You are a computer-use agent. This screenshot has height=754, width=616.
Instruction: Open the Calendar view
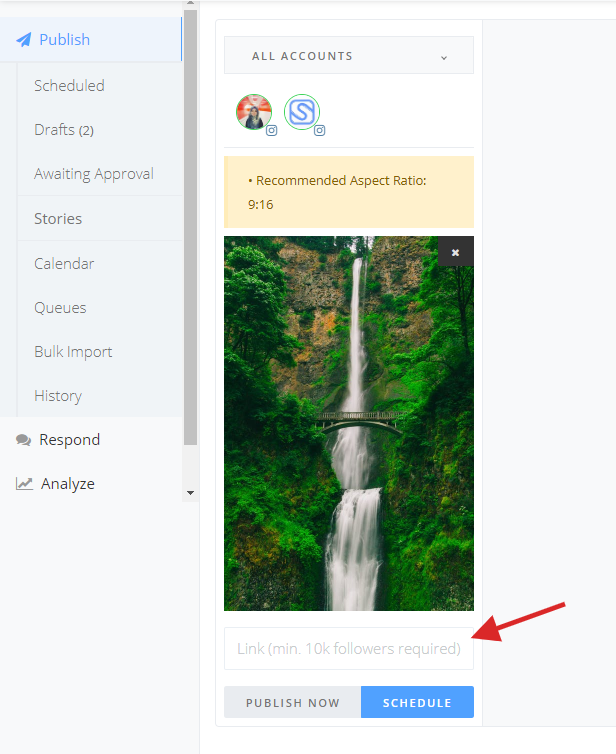[x=64, y=264]
